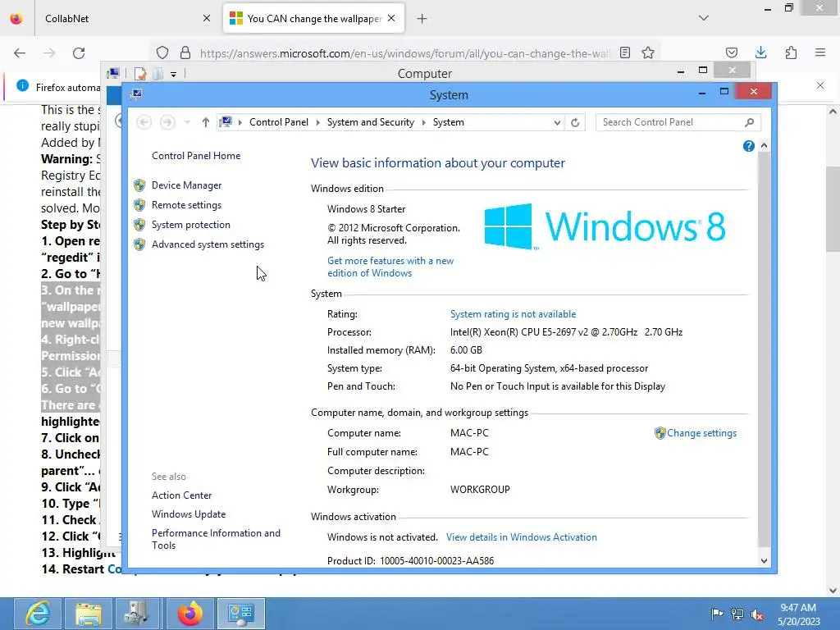Open Action Center link
This screenshot has height=630, width=840.
[181, 495]
